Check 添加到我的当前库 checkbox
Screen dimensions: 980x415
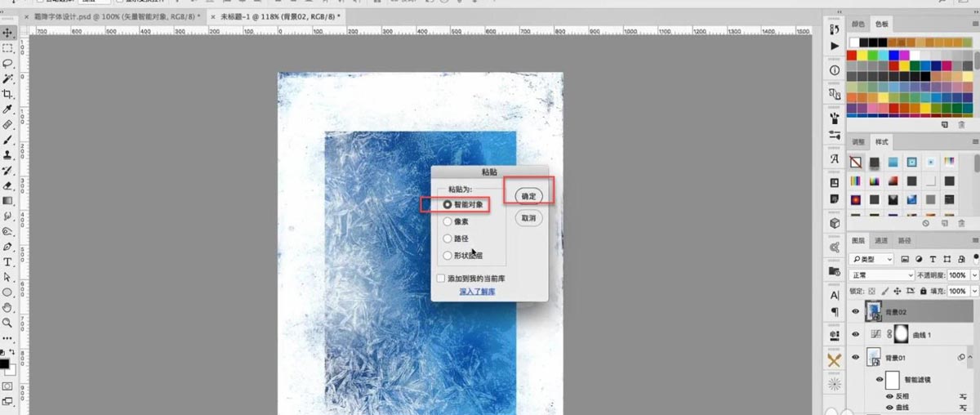coord(441,279)
